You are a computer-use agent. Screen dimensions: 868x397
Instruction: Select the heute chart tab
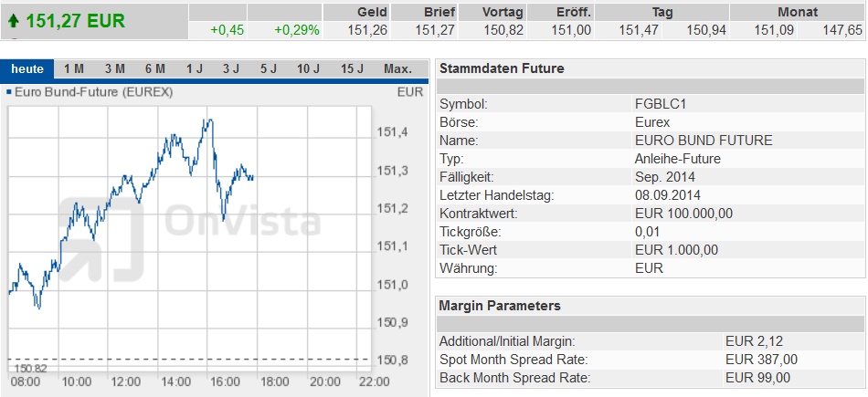27,69
